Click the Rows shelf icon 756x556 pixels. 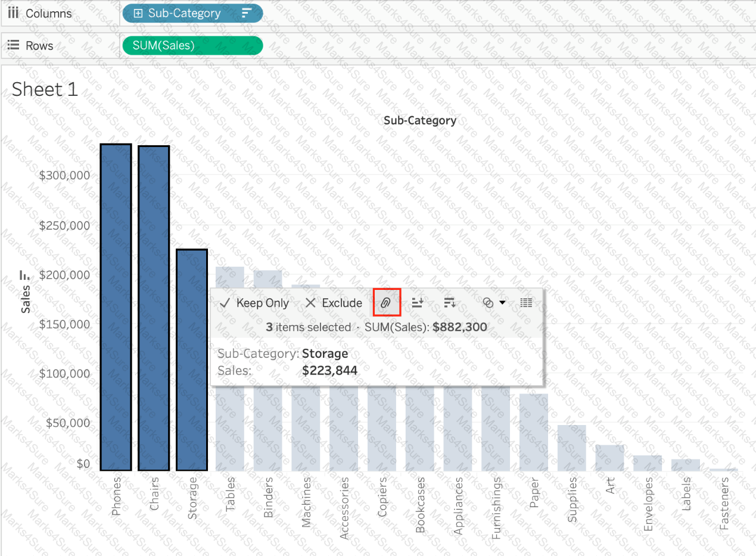(13, 45)
